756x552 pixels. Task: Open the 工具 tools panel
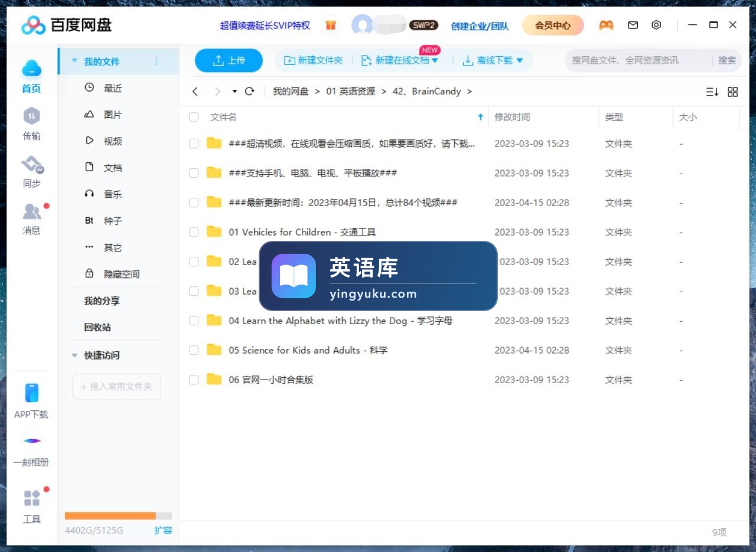click(32, 498)
